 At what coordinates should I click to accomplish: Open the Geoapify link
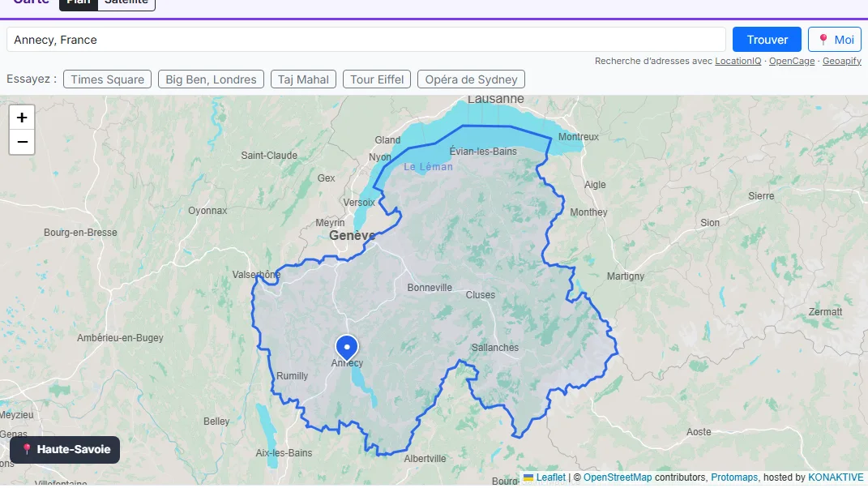[x=842, y=61]
